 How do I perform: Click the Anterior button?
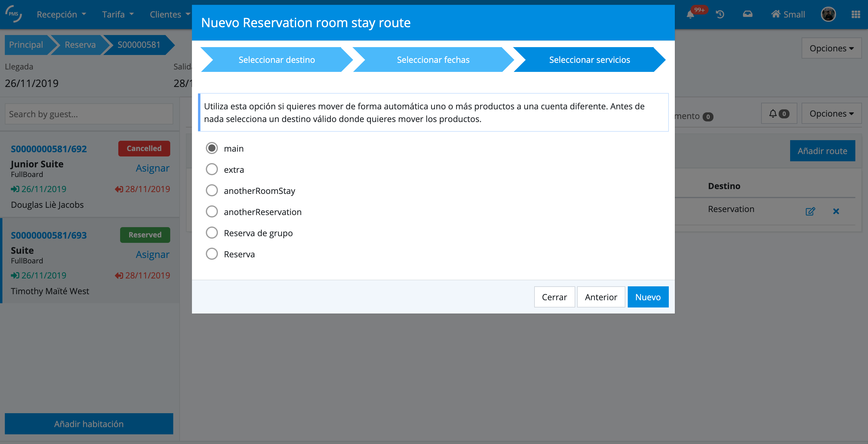pos(601,297)
